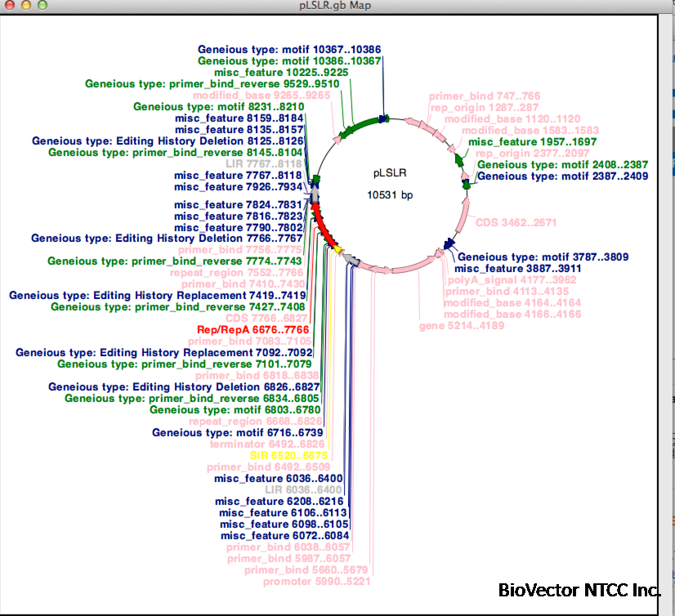
Task: Click the yellow SIR feature arrow
Action: coord(338,249)
